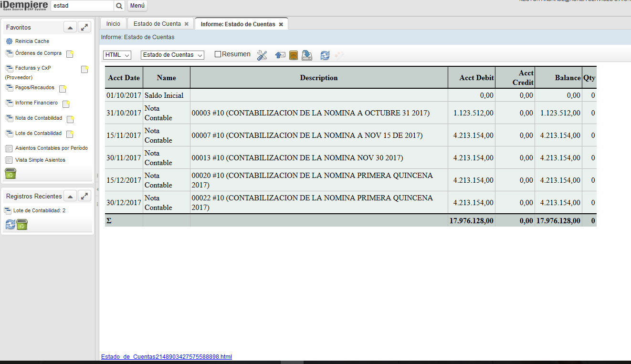Viewport: 631px width, 364px height.
Task: Open the Estado de Cuentas report dropdown
Action: point(172,55)
